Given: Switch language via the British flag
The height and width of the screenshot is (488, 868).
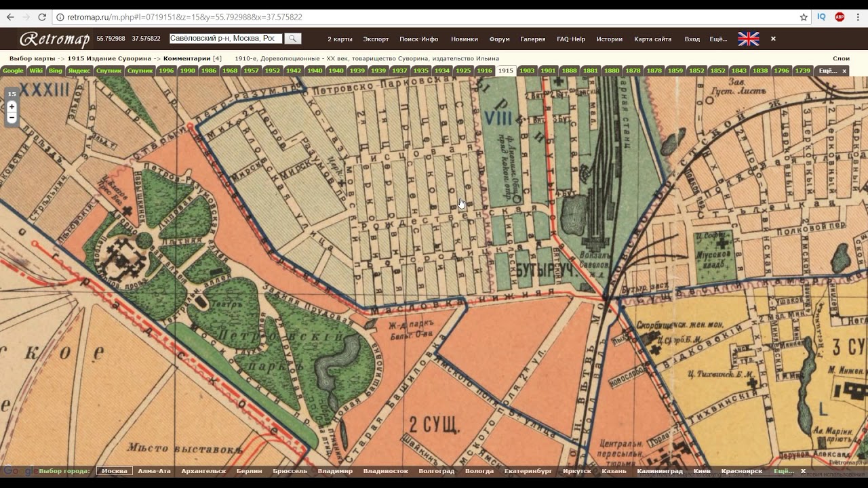Looking at the screenshot, I should coord(749,39).
